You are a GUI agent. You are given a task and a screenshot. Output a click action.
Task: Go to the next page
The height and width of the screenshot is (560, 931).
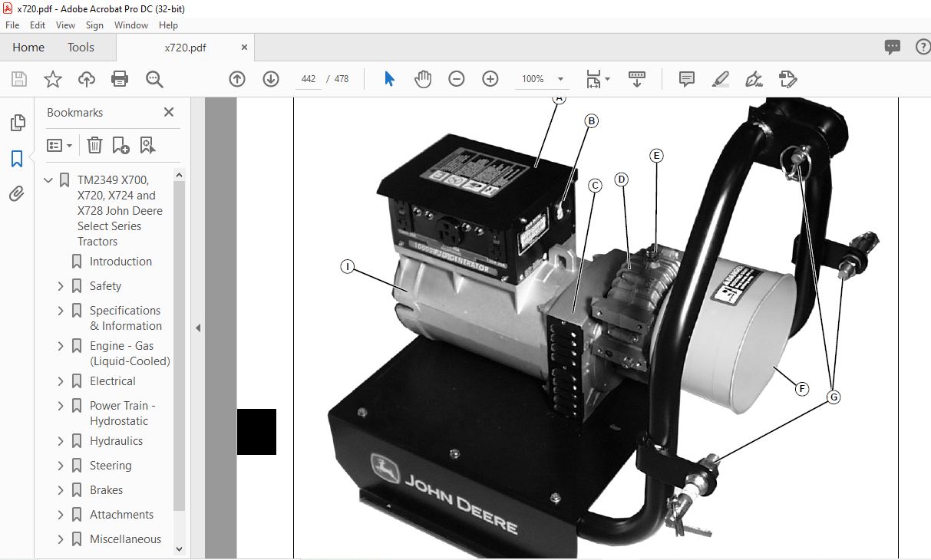(x=271, y=79)
